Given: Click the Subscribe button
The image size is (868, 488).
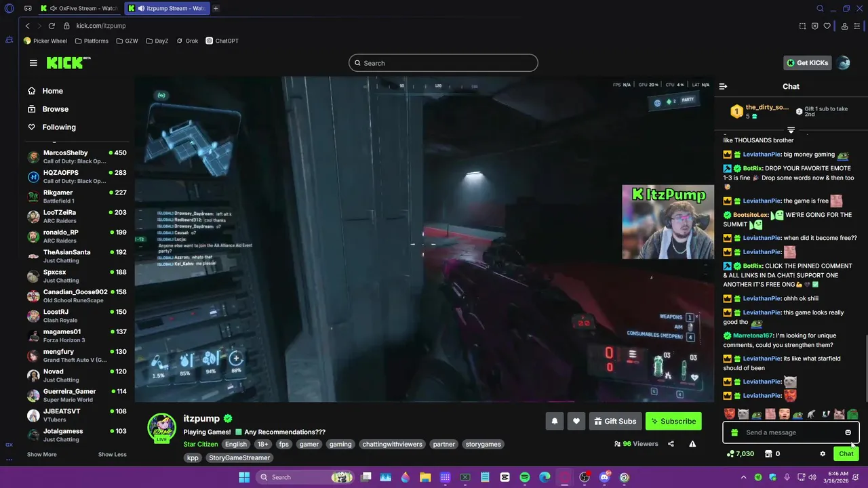Looking at the screenshot, I should [673, 421].
